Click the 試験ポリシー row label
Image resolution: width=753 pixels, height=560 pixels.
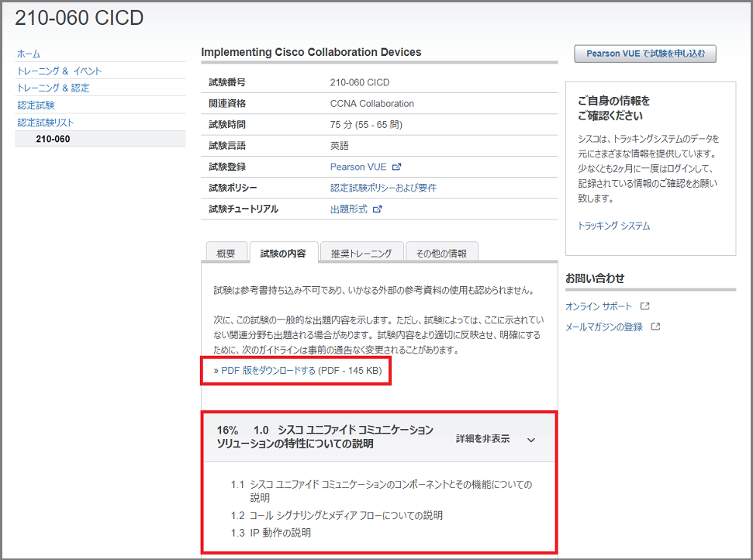[x=233, y=188]
